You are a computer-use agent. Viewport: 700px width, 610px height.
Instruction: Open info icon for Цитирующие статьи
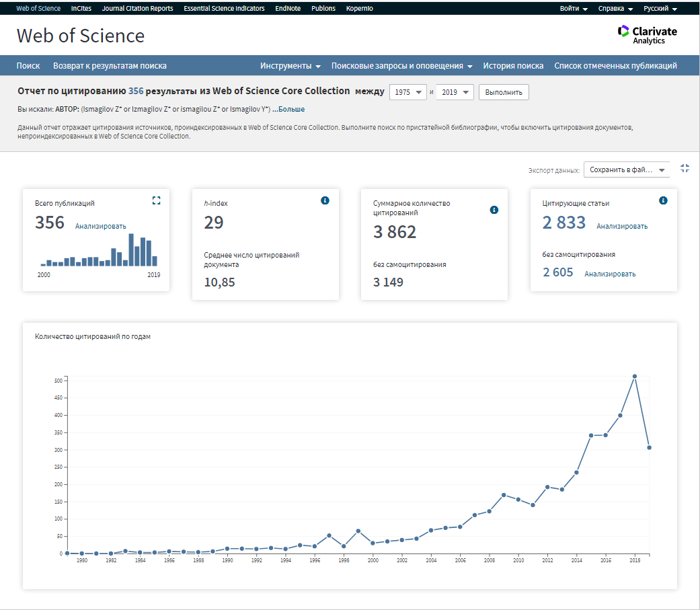(664, 200)
